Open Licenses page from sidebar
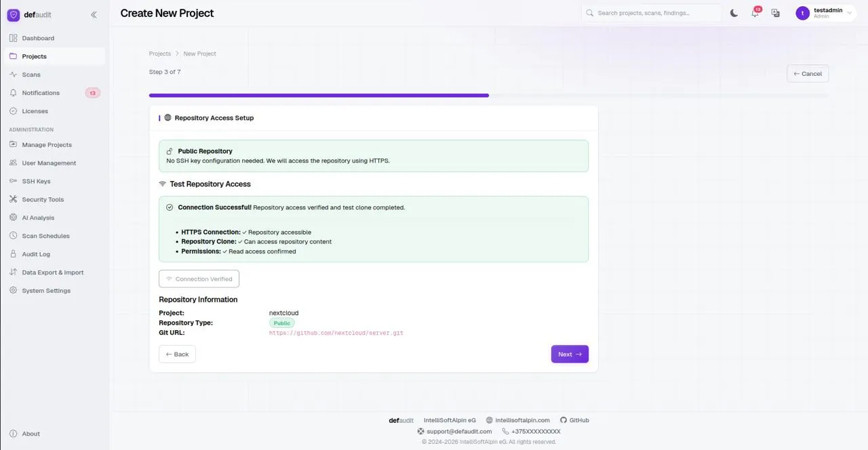Image resolution: width=868 pixels, height=450 pixels. pyautogui.click(x=54, y=111)
